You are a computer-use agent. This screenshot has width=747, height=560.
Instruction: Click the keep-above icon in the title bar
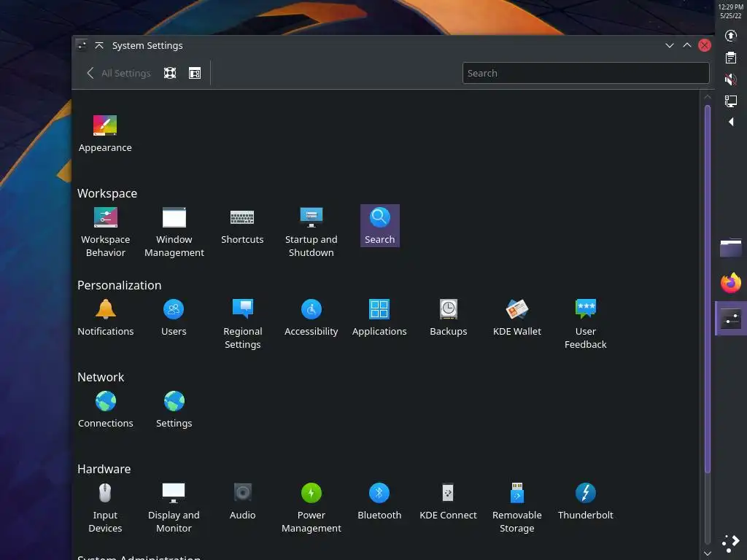(x=99, y=45)
